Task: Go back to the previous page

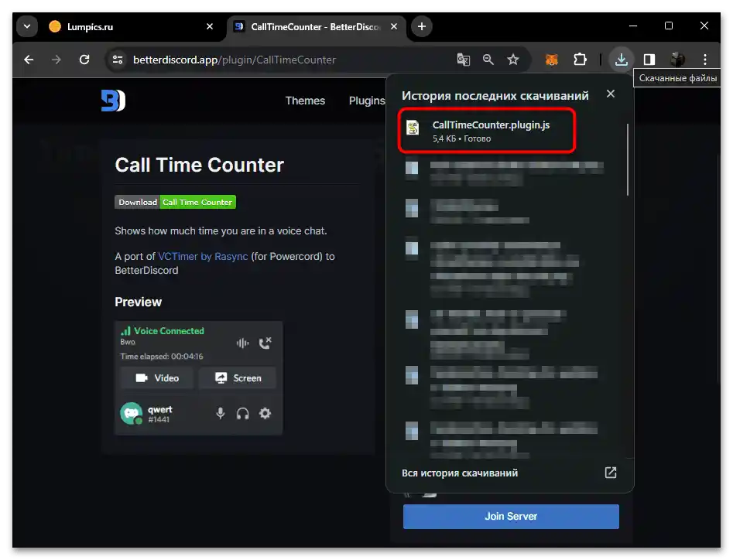Action: click(x=29, y=60)
